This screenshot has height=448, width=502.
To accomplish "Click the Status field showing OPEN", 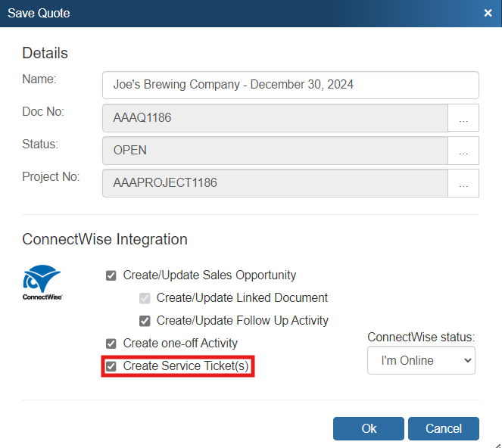I will 275,151.
